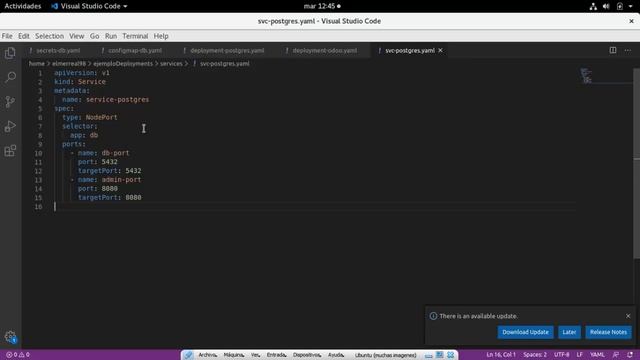Open notifications bell in the status bar
Viewport: 640px width, 360px height.
pos(630,355)
